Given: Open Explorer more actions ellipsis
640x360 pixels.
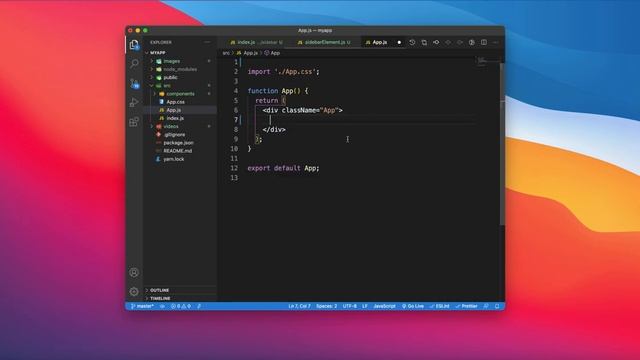Looking at the screenshot, I should [x=207, y=42].
